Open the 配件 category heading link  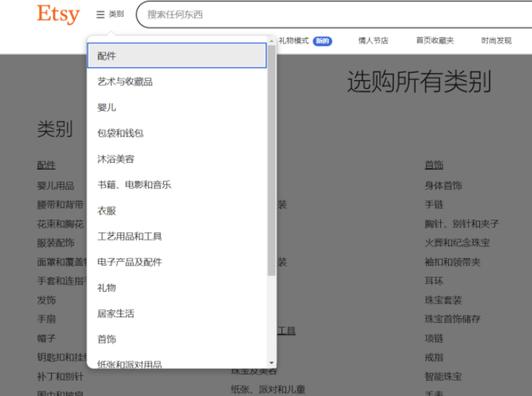click(x=46, y=165)
